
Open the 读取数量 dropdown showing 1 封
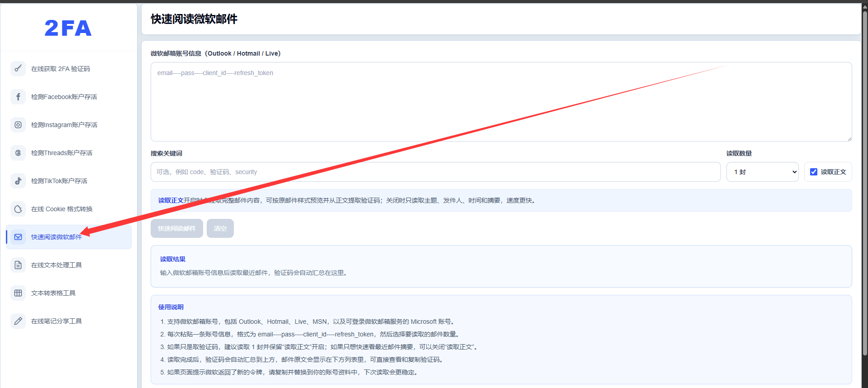[x=762, y=172]
